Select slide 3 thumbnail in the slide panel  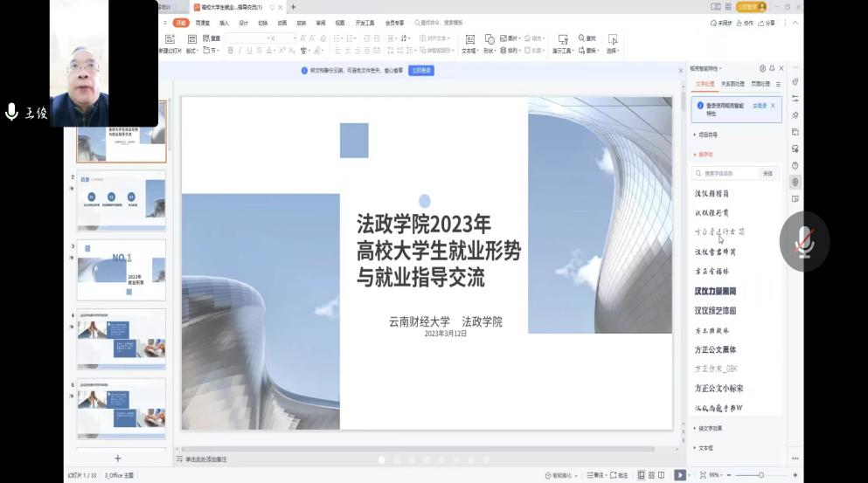tap(122, 269)
